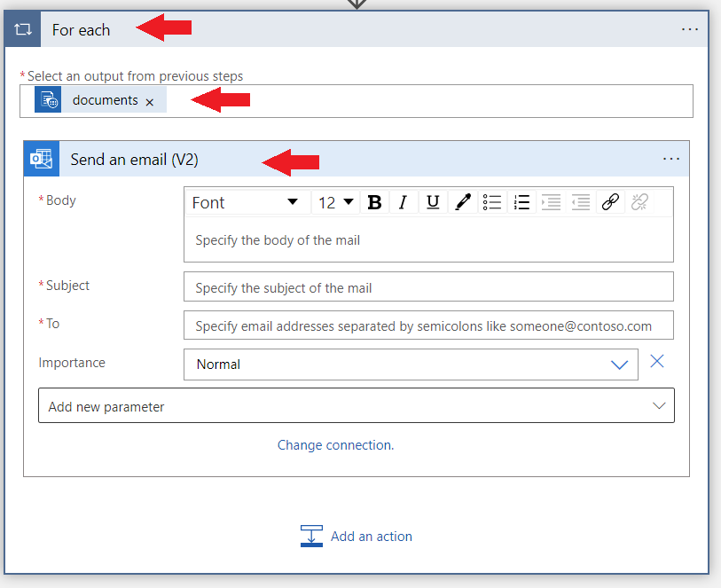
Task: Open the Font dropdown
Action: pyautogui.click(x=248, y=202)
